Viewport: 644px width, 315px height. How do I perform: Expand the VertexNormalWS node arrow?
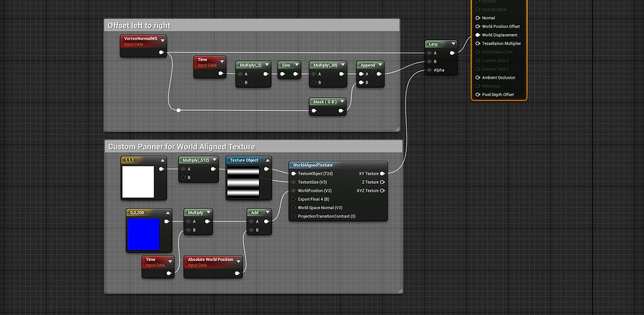tap(163, 40)
